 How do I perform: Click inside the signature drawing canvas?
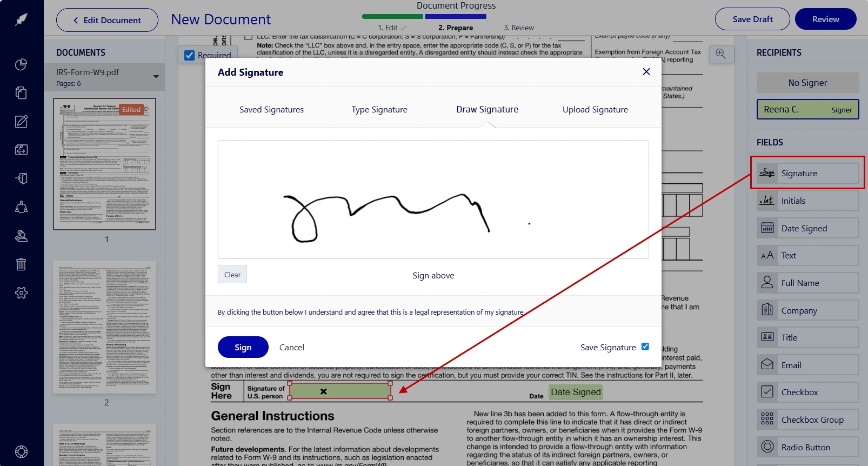pyautogui.click(x=433, y=199)
